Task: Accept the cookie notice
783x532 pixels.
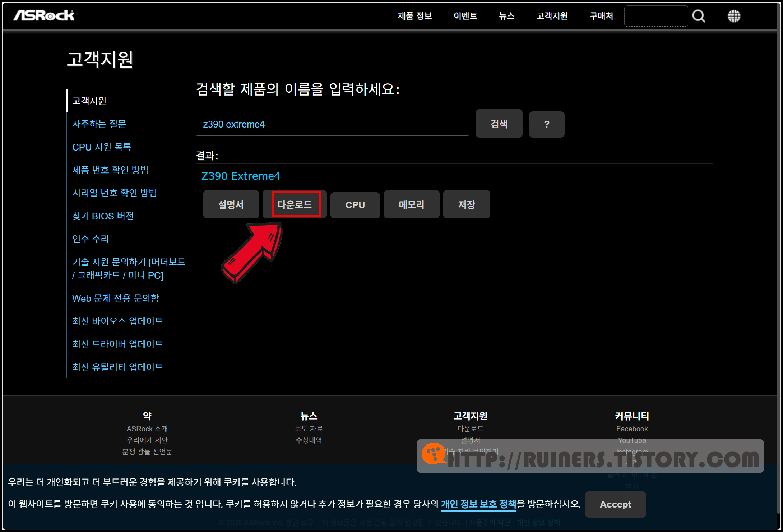Action: point(615,504)
